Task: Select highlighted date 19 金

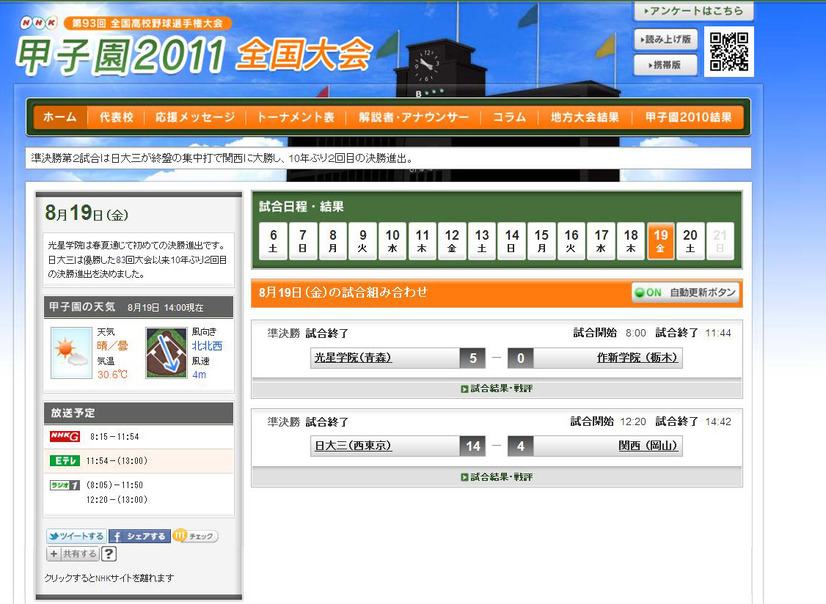Action: point(661,241)
